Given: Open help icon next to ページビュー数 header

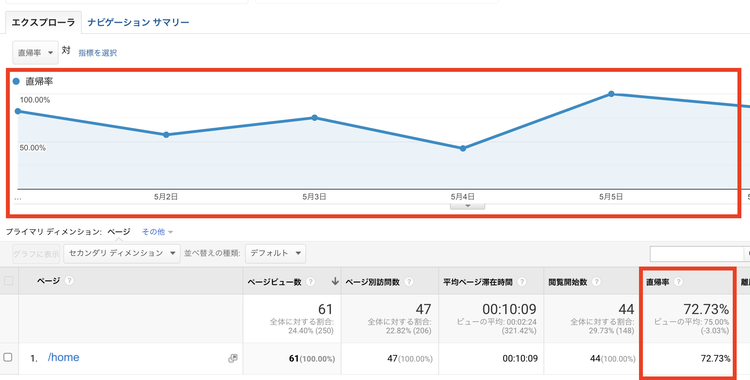Looking at the screenshot, I should 310,282.
